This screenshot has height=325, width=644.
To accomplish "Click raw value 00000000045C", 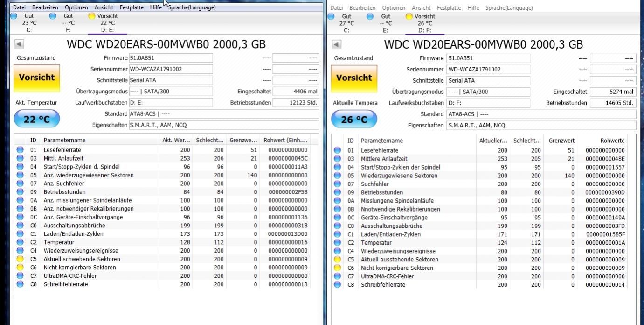I will pyautogui.click(x=288, y=158).
